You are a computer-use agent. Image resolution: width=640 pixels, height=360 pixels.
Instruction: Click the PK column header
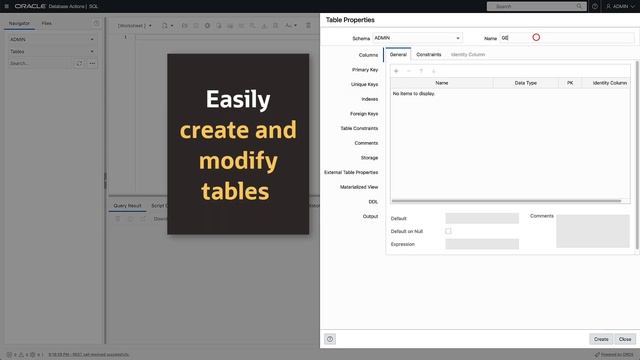[570, 83]
